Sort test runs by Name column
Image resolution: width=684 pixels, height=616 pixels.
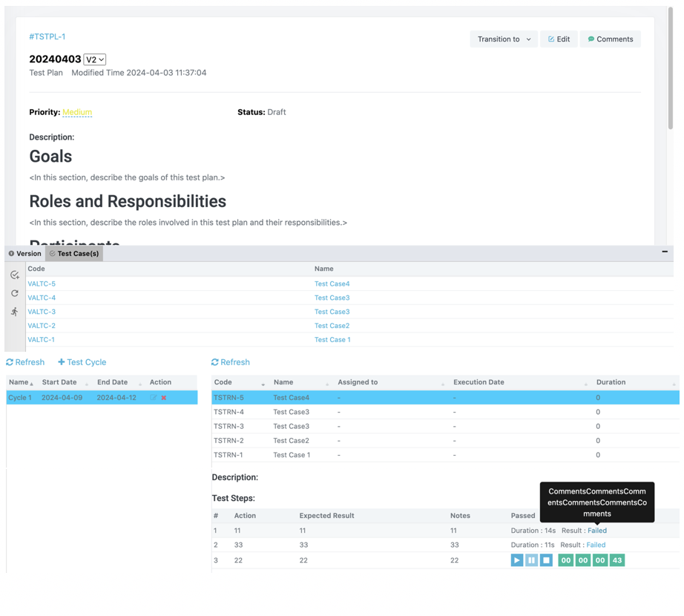(x=301, y=382)
